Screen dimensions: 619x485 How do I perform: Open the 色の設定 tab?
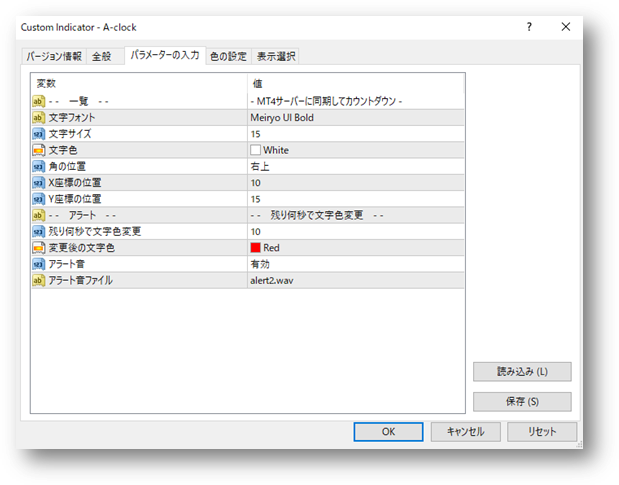(x=228, y=56)
